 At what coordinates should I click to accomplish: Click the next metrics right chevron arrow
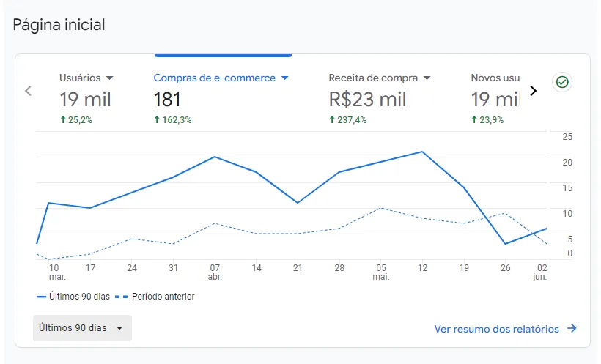pos(533,91)
